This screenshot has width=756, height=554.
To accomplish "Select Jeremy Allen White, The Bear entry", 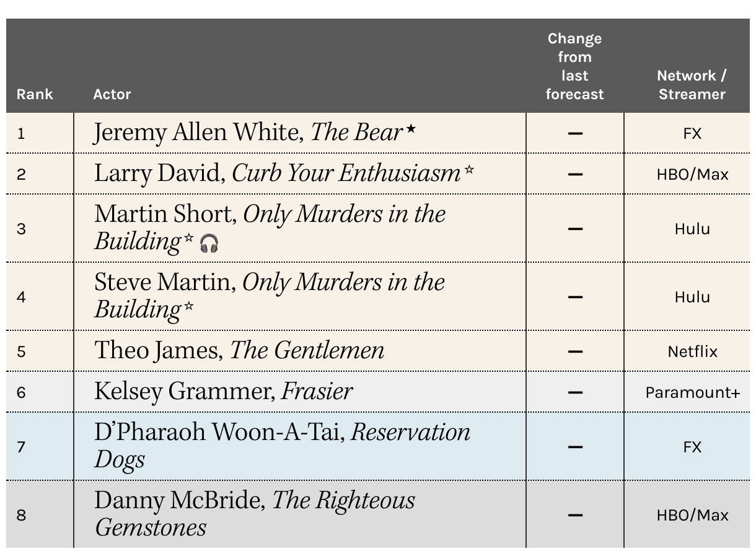I will 255,132.
